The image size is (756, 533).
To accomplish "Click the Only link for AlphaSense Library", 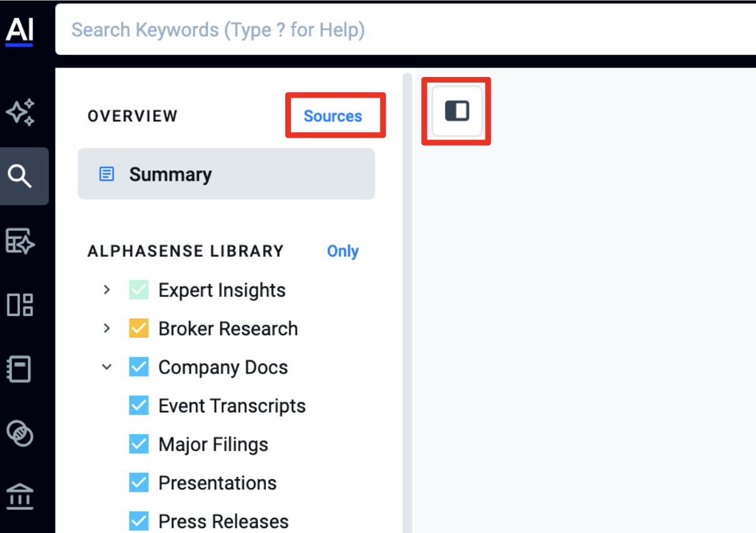I will coord(343,251).
